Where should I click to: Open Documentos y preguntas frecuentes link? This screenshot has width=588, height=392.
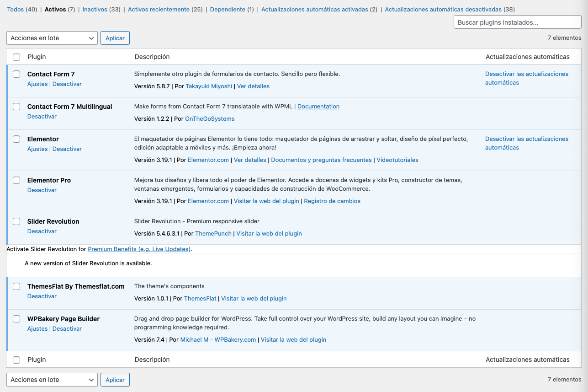pyautogui.click(x=322, y=160)
